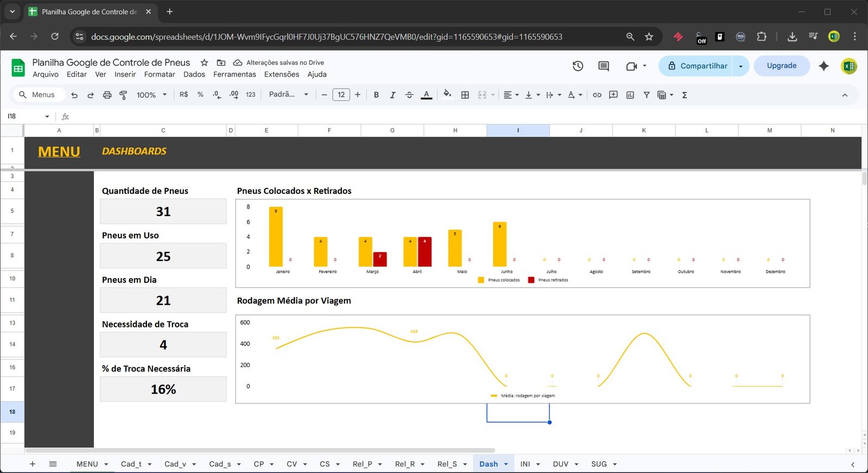
Task: Select the paint format tool
Action: [x=123, y=95]
